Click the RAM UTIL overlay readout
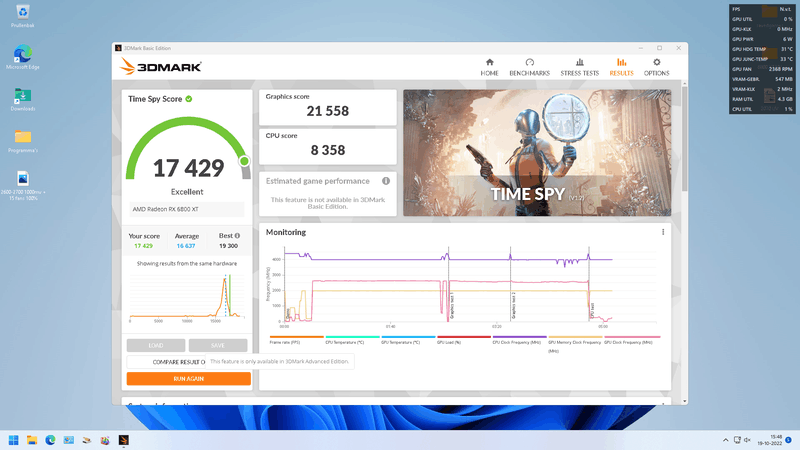Screen dimensions: 800x450 pos(762,99)
